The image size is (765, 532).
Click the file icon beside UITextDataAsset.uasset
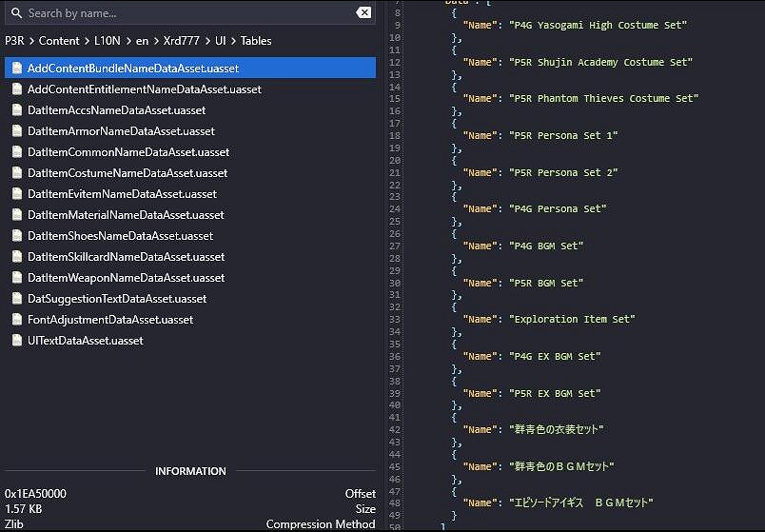point(17,341)
